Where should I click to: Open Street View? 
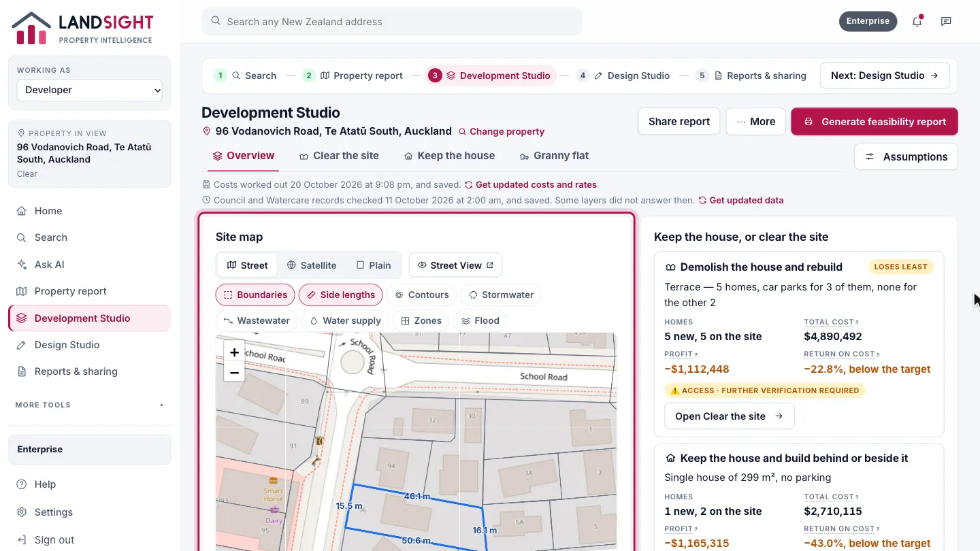coord(455,265)
